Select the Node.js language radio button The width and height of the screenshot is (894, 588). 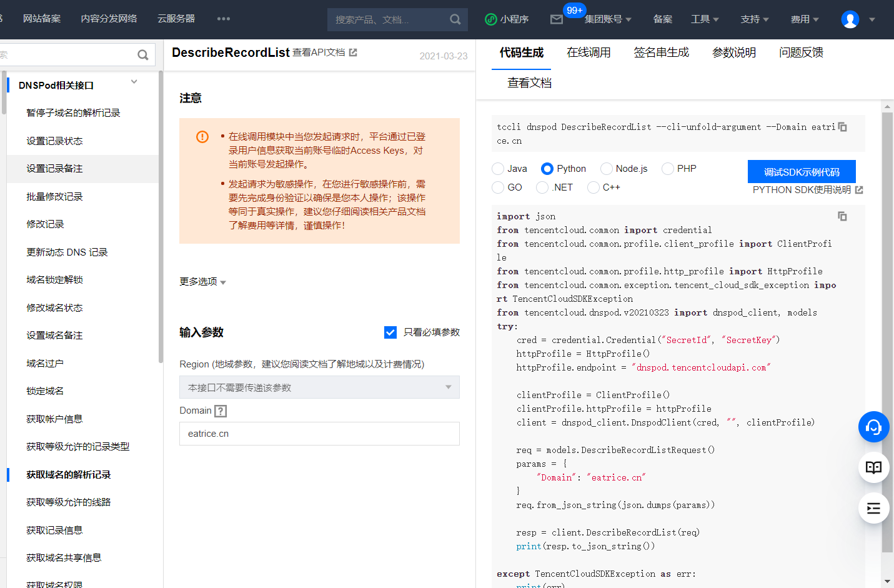click(606, 169)
